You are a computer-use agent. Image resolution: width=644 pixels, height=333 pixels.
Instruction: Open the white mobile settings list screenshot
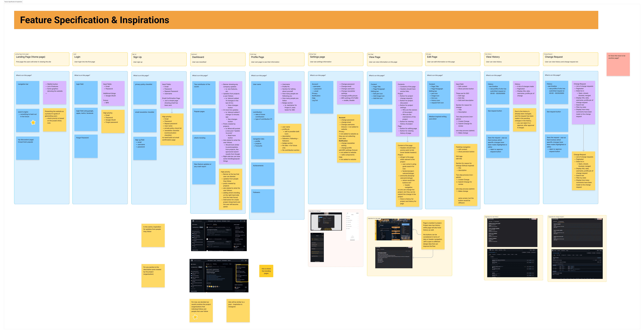coord(352,227)
